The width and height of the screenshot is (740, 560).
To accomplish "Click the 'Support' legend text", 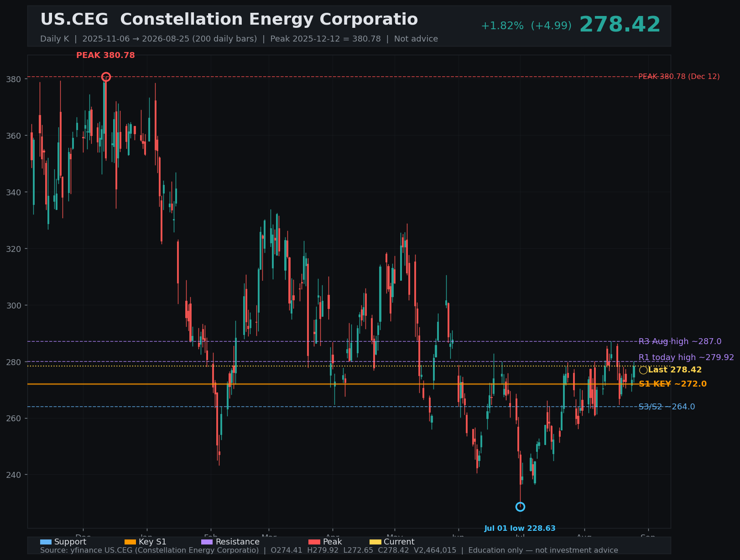I will pos(70,542).
